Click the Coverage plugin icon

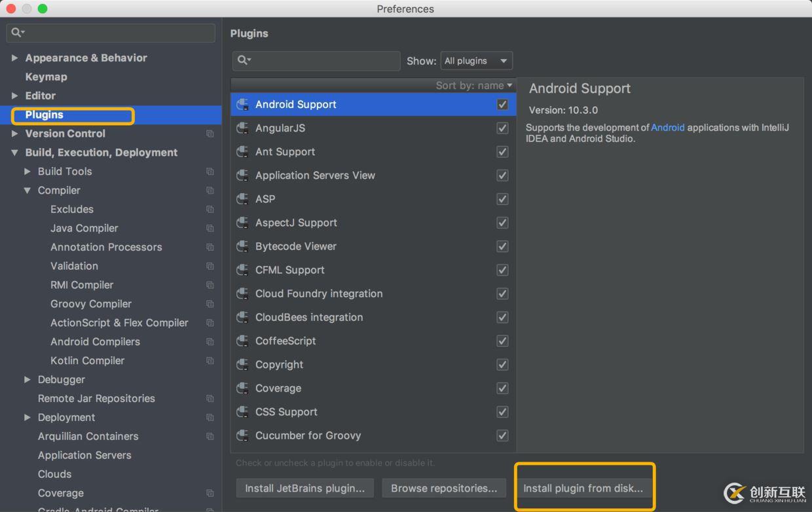pyautogui.click(x=243, y=388)
